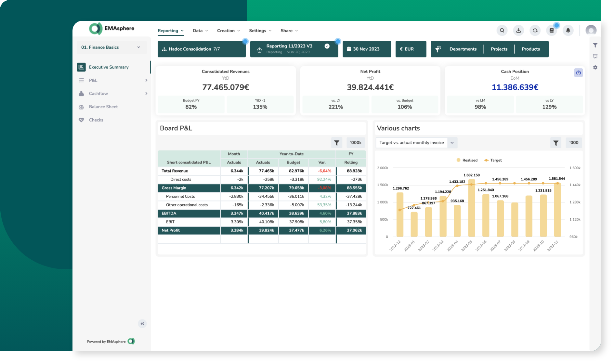
Task: Click the '000k unit button on Board P&L
Action: (x=355, y=142)
